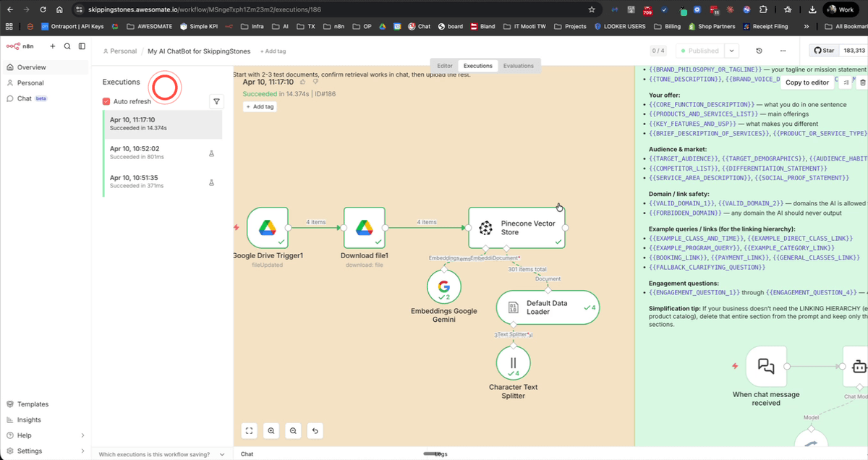
Task: Click the Add tag field
Action: [273, 51]
